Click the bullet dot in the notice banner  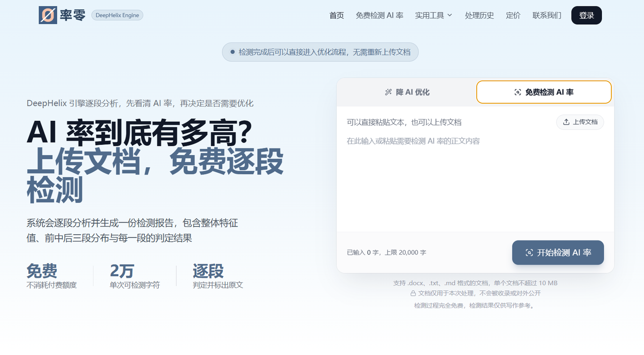click(233, 52)
